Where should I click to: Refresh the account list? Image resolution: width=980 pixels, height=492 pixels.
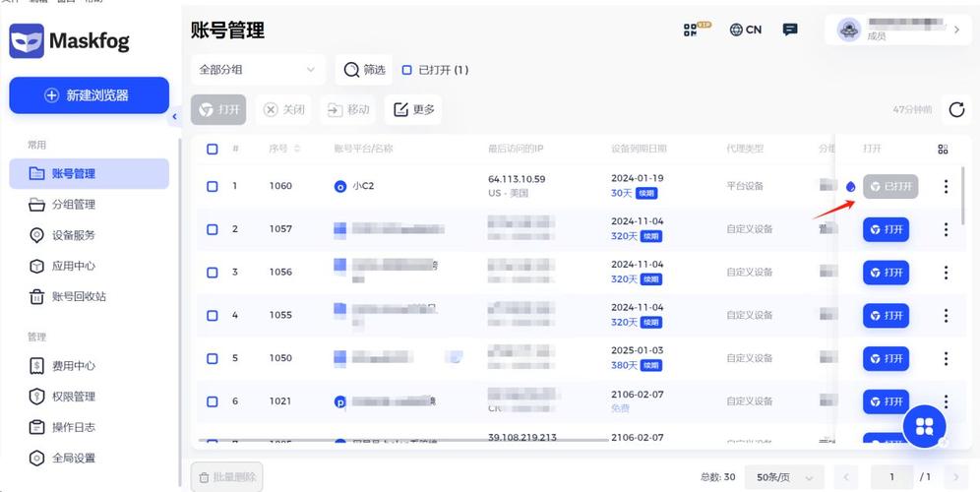(x=956, y=110)
